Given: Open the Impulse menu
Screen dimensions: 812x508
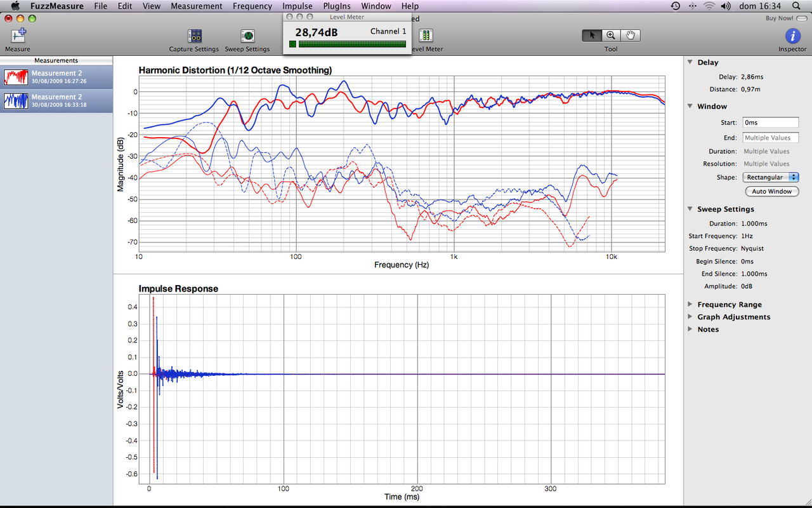Looking at the screenshot, I should pyautogui.click(x=298, y=6).
